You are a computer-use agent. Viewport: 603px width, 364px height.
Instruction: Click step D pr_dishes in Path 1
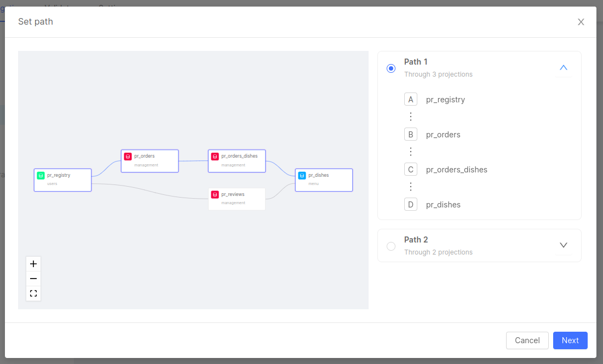(443, 205)
